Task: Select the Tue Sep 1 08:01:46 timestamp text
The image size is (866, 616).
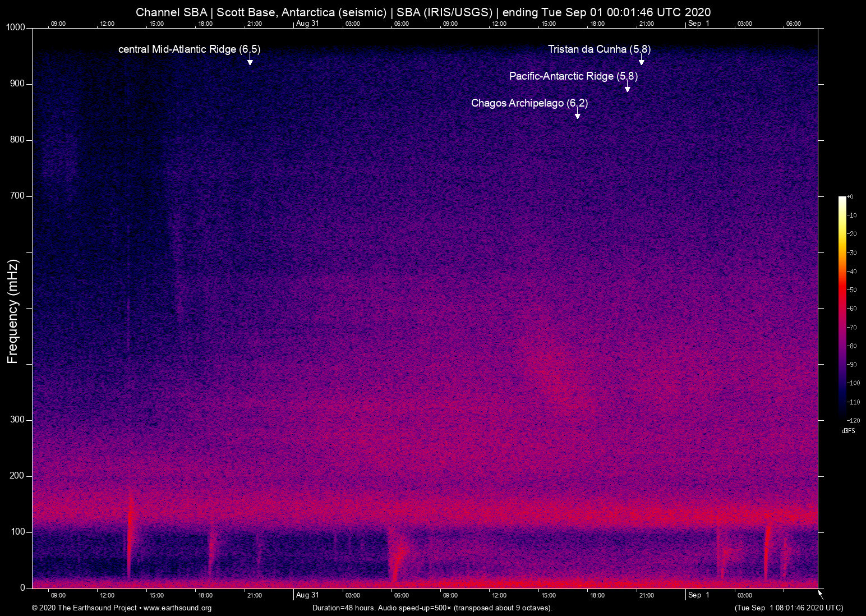Action: point(789,608)
